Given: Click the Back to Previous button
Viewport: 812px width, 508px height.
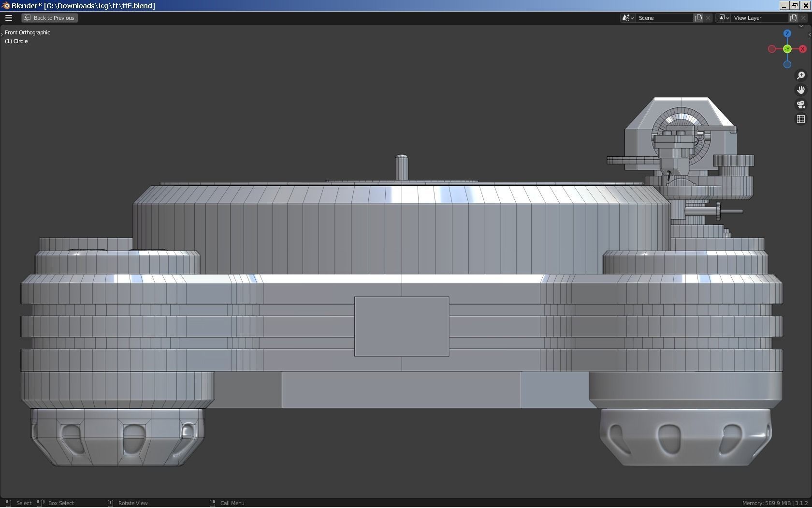Looking at the screenshot, I should (x=50, y=18).
